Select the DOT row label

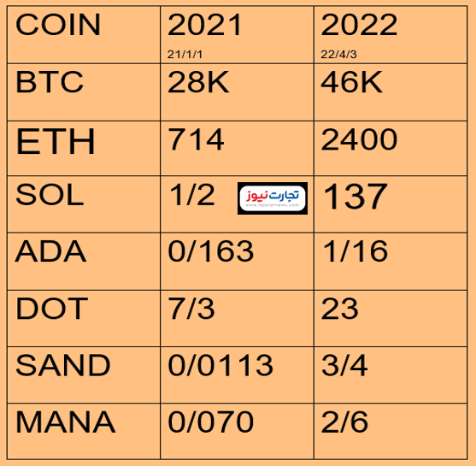click(84, 318)
